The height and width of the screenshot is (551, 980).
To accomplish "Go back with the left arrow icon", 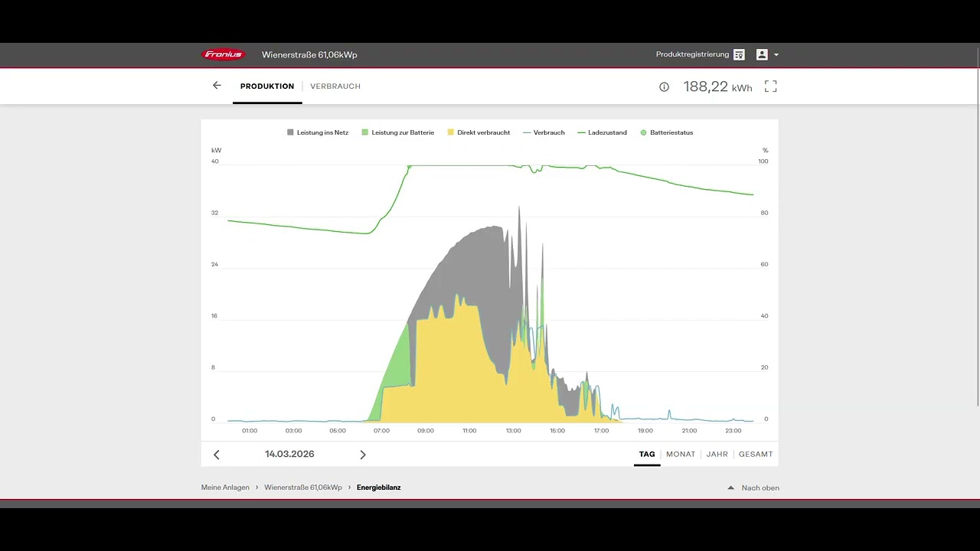I will [217, 86].
